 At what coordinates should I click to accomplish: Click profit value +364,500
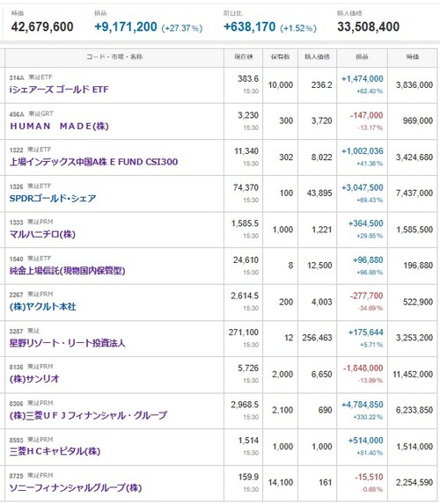[x=366, y=223]
